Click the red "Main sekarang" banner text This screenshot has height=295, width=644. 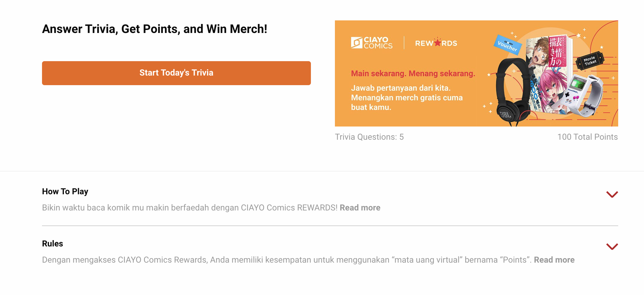pos(413,73)
